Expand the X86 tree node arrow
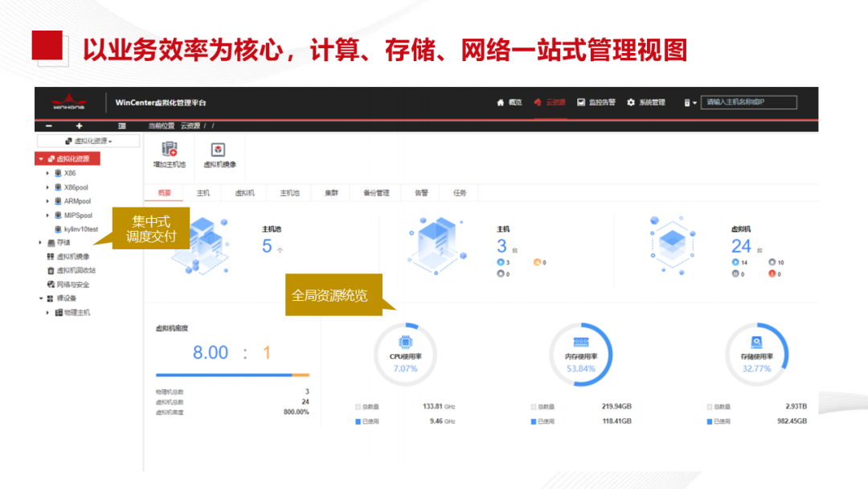 tap(47, 174)
